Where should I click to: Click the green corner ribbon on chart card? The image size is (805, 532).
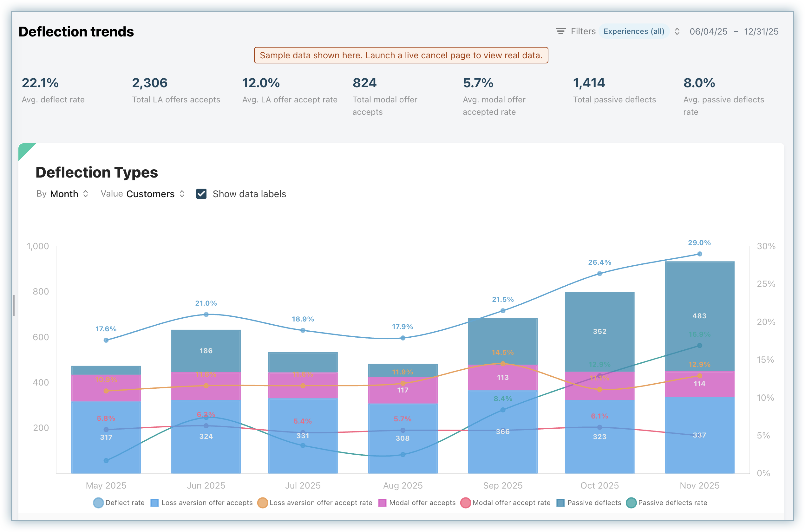point(24,149)
